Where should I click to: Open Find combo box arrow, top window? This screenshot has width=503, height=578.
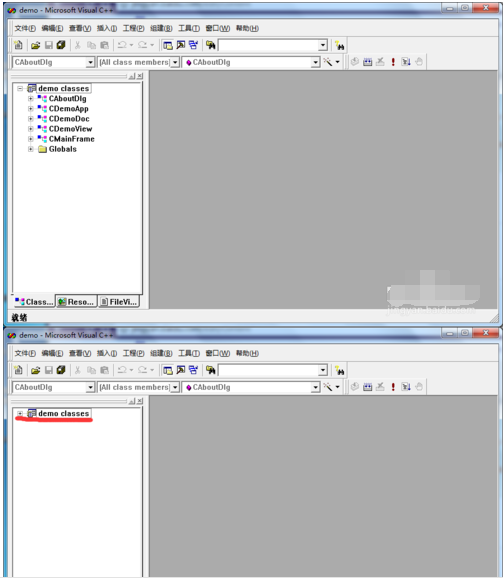(323, 45)
